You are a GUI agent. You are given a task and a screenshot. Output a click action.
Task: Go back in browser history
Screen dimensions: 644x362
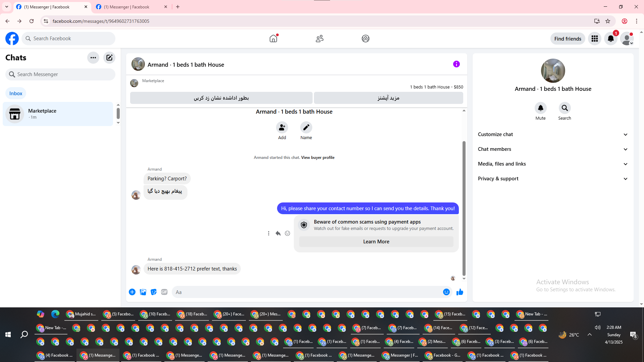7,21
